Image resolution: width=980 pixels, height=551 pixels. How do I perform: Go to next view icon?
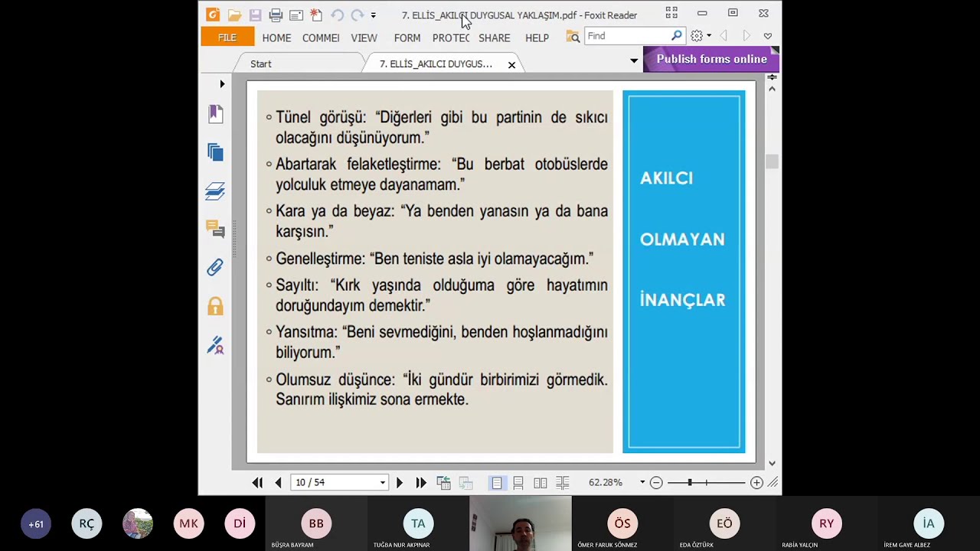(x=465, y=482)
